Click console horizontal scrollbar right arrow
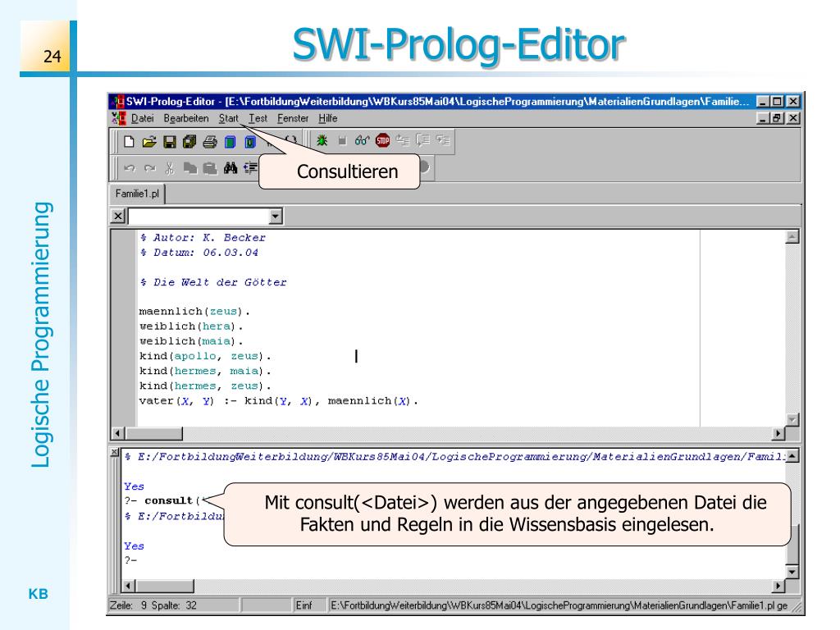The width and height of the screenshot is (840, 630). tap(778, 586)
